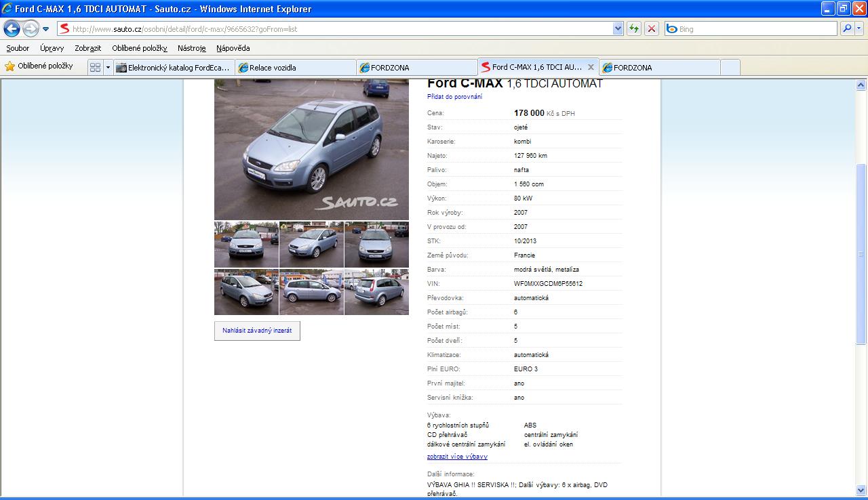Image resolution: width=868 pixels, height=500 pixels.
Task: Open the Quick Tabs grid icon
Action: [95, 67]
